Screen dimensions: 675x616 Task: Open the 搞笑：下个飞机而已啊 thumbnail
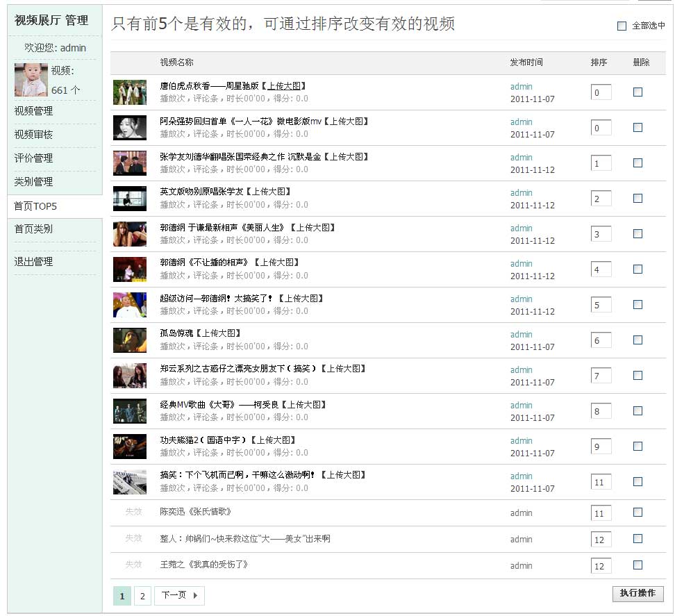130,482
